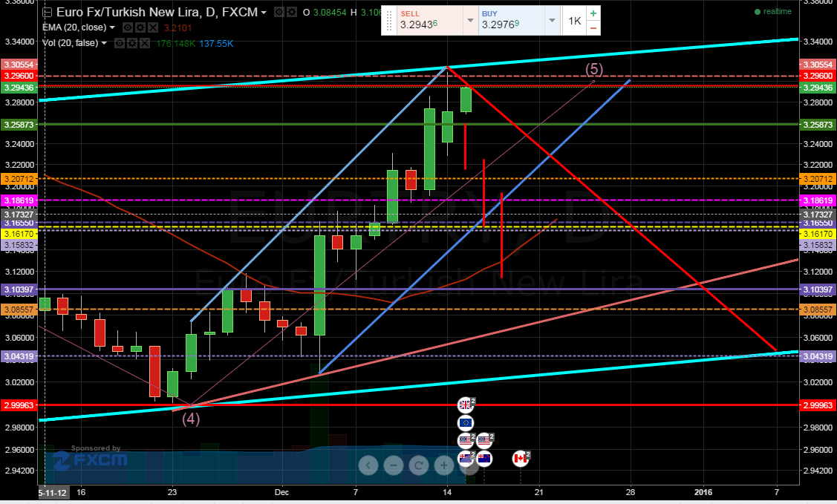The width and height of the screenshot is (837, 504).
Task: Select the 3.04319 price label on right axis
Action: (818, 356)
